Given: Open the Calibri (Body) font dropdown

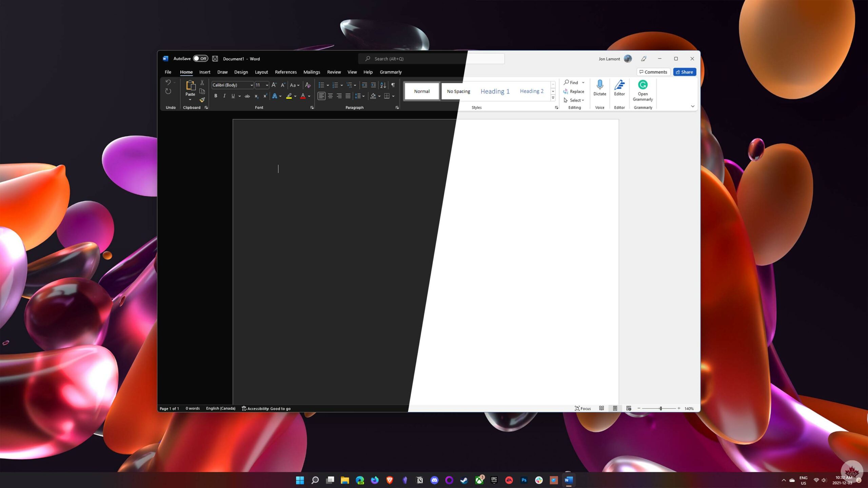Looking at the screenshot, I should coord(252,85).
